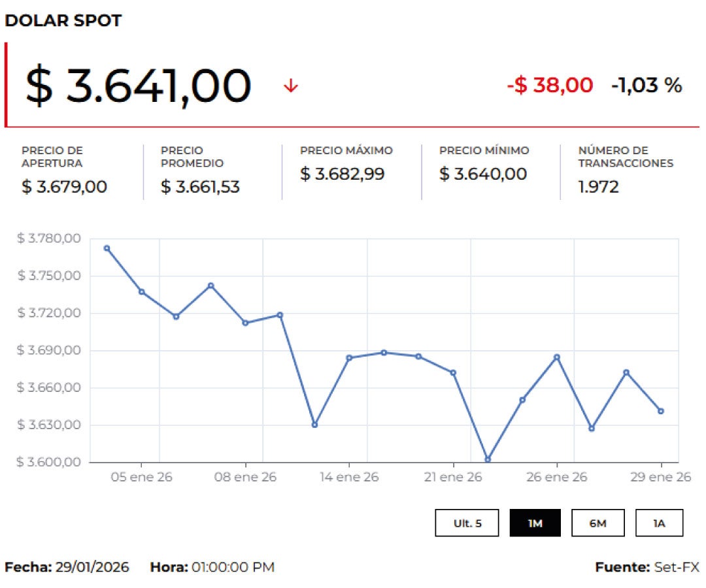Show the 6M chart range

click(x=597, y=523)
